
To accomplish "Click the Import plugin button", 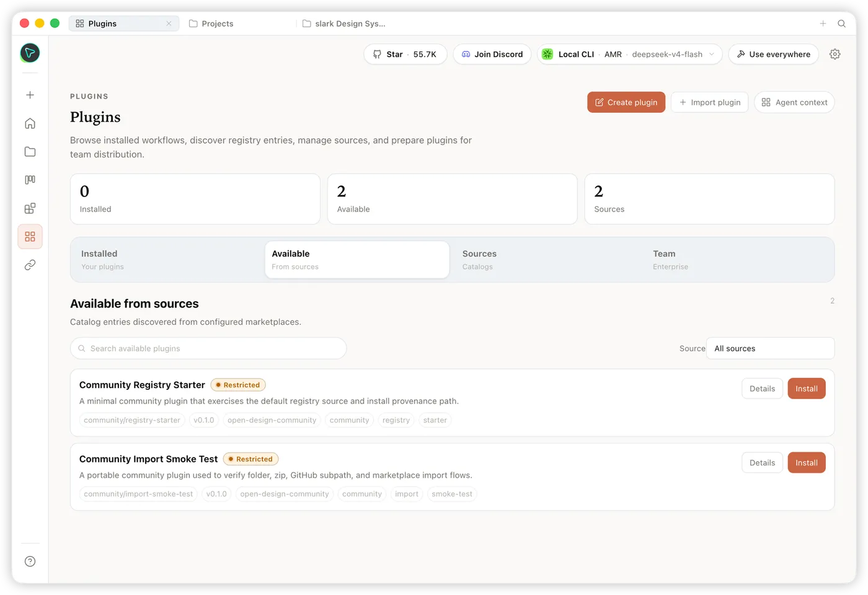I will coord(710,102).
